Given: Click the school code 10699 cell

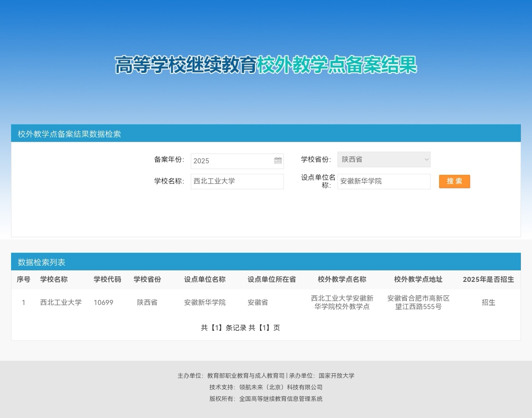Looking at the screenshot, I should coord(103,303).
